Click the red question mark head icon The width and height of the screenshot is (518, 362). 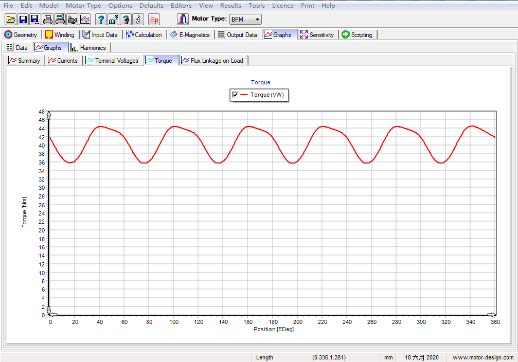(126, 19)
